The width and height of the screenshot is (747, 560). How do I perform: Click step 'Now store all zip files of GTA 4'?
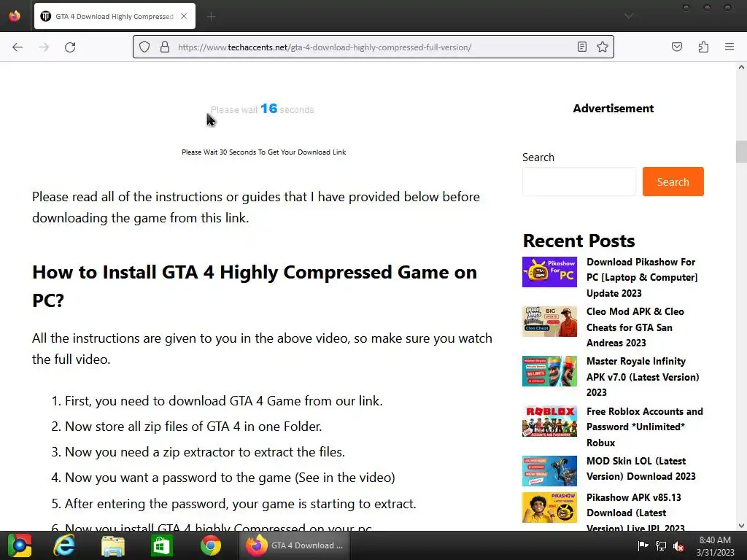(x=193, y=426)
